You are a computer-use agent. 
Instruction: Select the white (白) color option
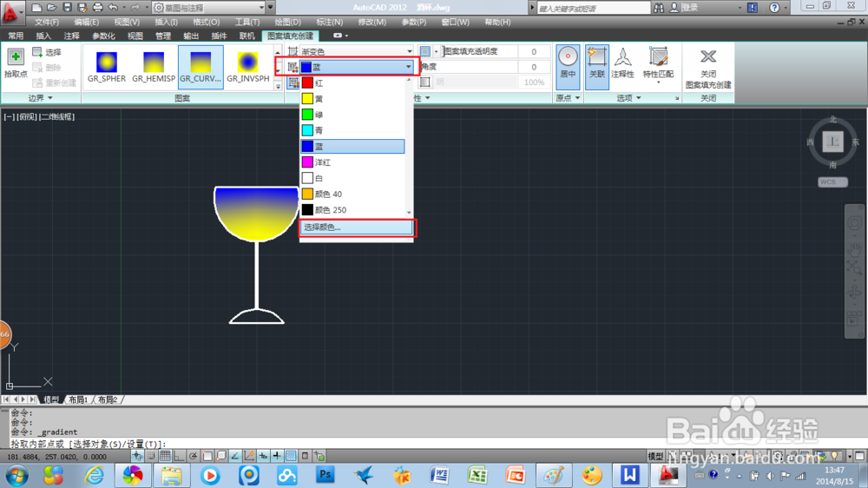(x=352, y=178)
